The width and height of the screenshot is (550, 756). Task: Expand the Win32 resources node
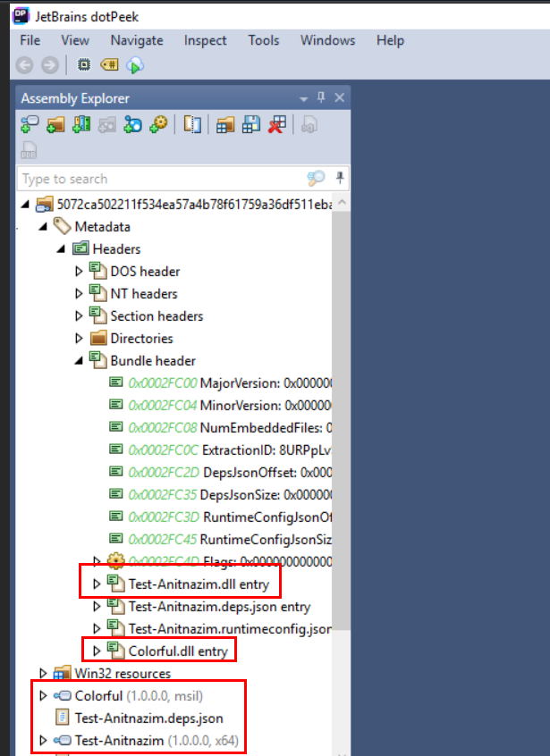(43, 673)
